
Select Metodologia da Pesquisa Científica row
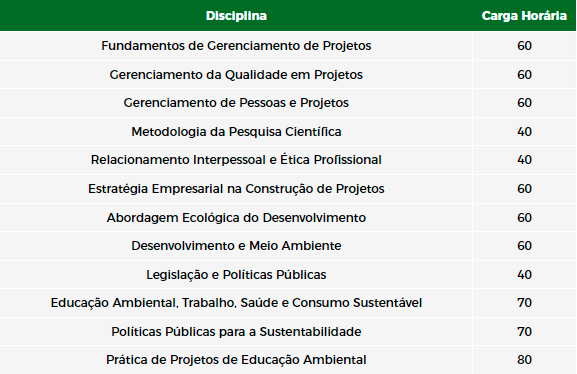[288, 131]
